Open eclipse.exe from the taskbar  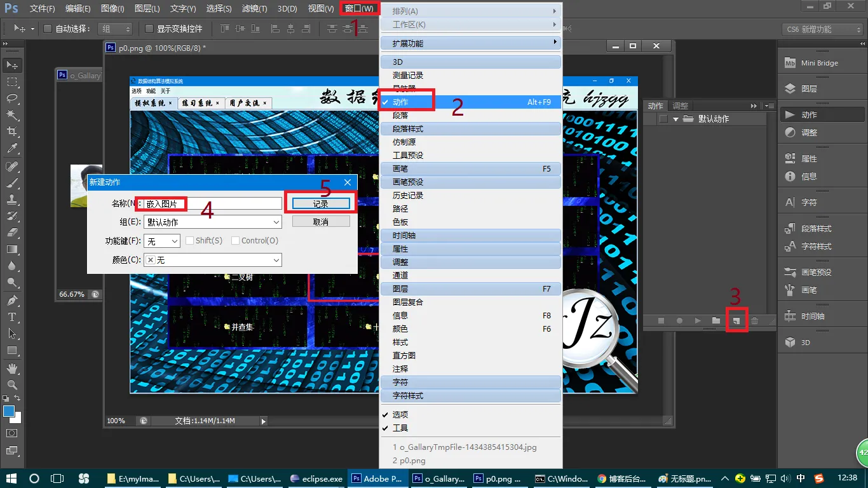tap(316, 478)
